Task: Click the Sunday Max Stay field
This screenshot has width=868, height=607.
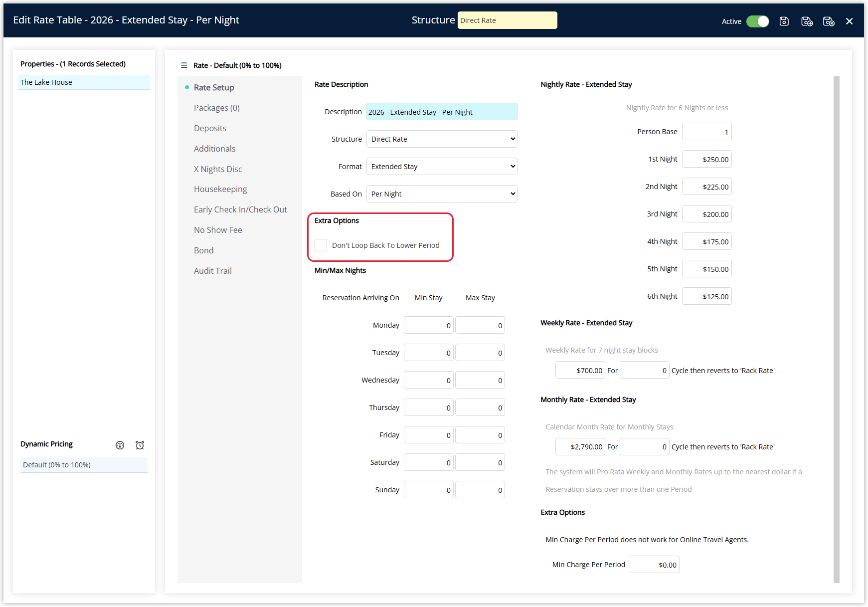Action: tap(480, 490)
